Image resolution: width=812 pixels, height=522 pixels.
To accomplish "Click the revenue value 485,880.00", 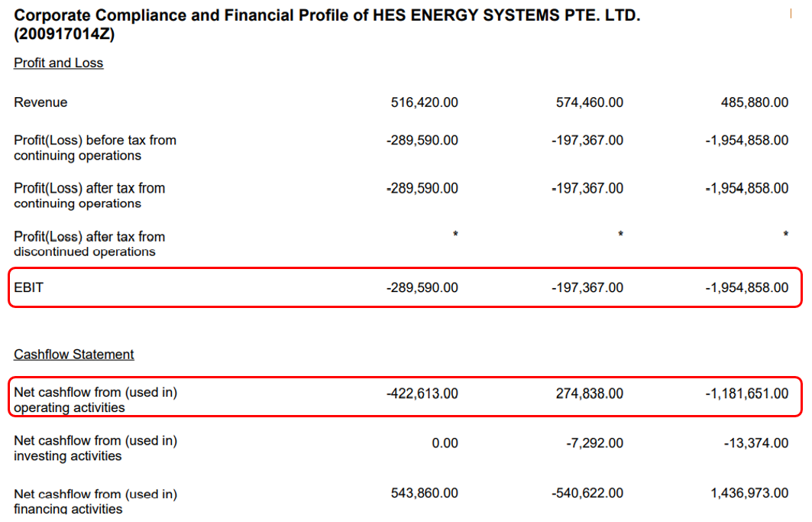I will click(x=755, y=102).
